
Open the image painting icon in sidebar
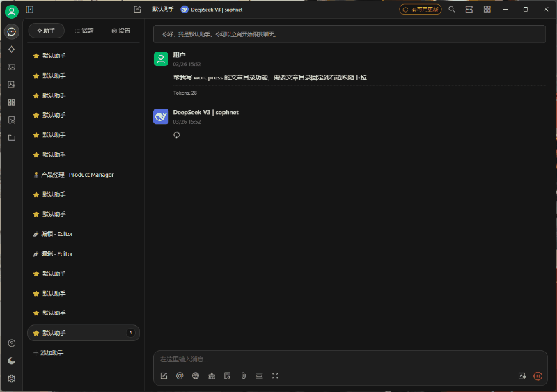coord(11,68)
